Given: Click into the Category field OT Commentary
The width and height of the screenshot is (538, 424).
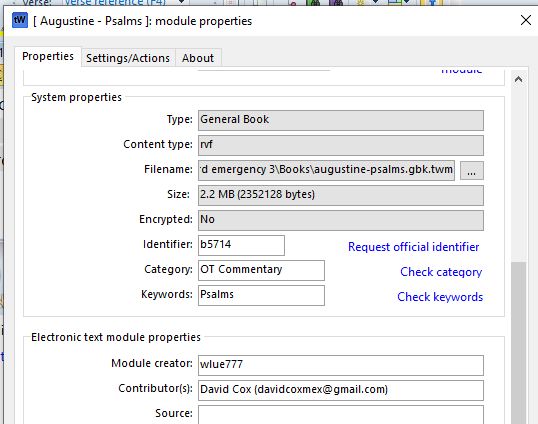Looking at the screenshot, I should [261, 270].
